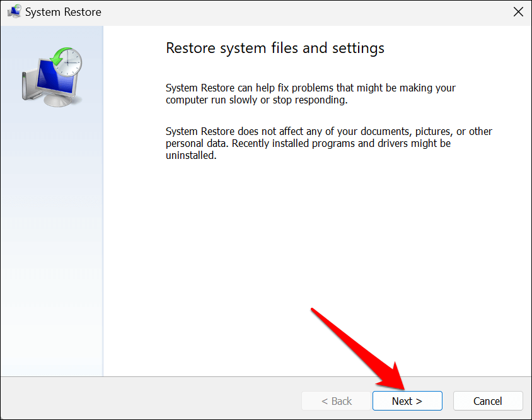Click the Cancel button
The width and height of the screenshot is (532, 420).
point(487,401)
